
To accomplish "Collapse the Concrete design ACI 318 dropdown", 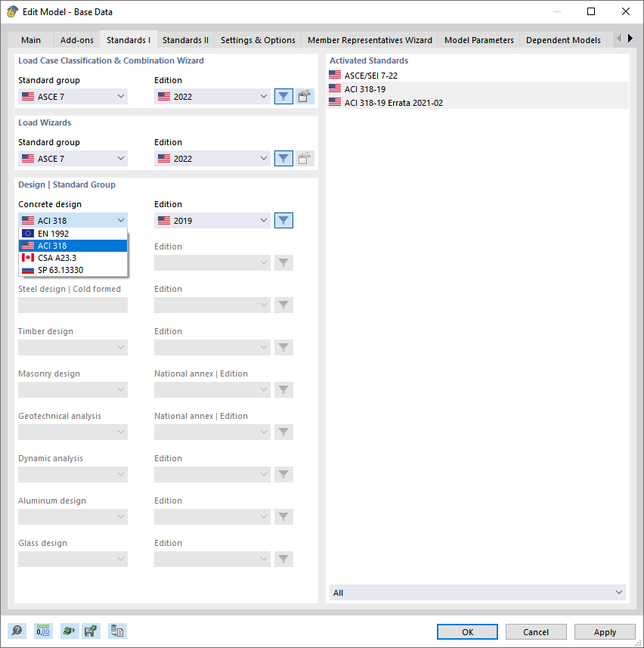I will click(73, 220).
